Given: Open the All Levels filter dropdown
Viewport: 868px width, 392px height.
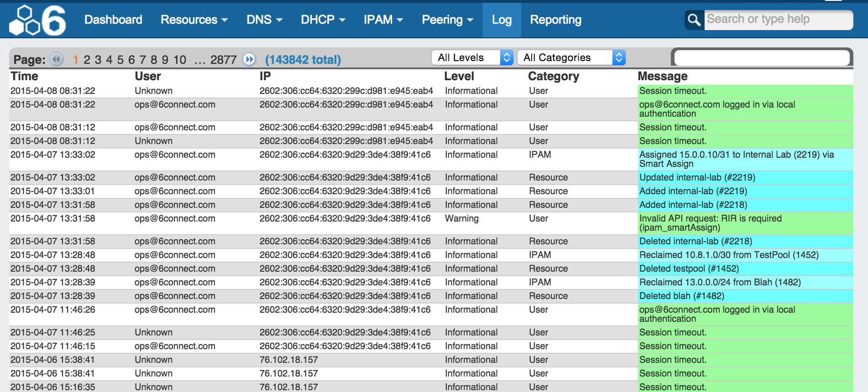Looking at the screenshot, I should click(x=472, y=57).
